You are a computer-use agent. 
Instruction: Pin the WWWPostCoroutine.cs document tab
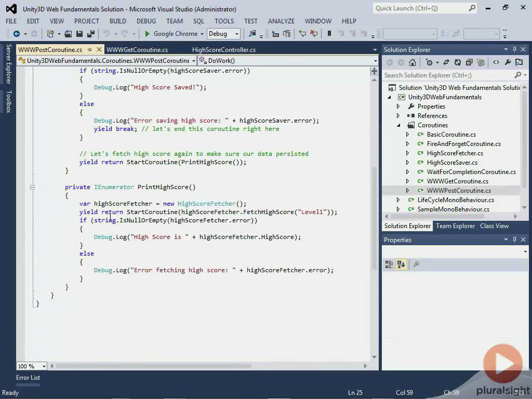click(89, 49)
